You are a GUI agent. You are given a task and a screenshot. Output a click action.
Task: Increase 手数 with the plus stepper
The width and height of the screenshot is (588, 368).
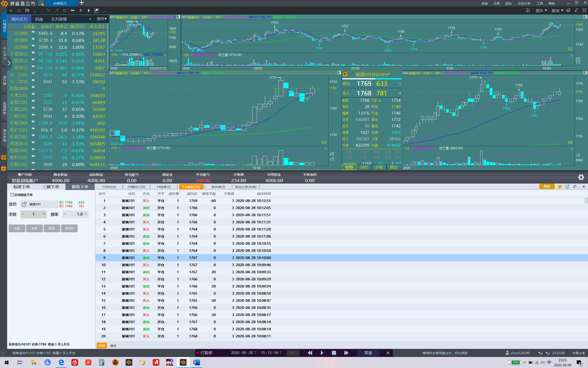tap(44, 214)
